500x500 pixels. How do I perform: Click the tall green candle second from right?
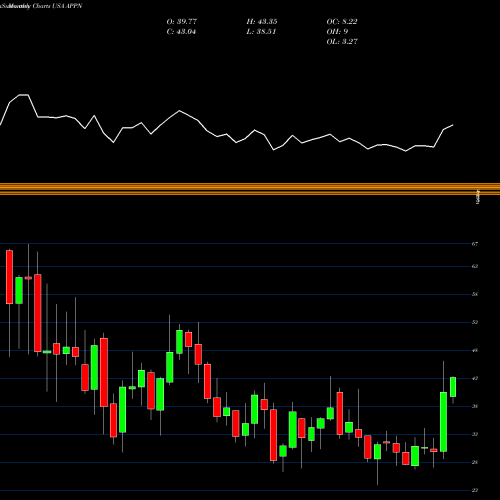point(443,422)
